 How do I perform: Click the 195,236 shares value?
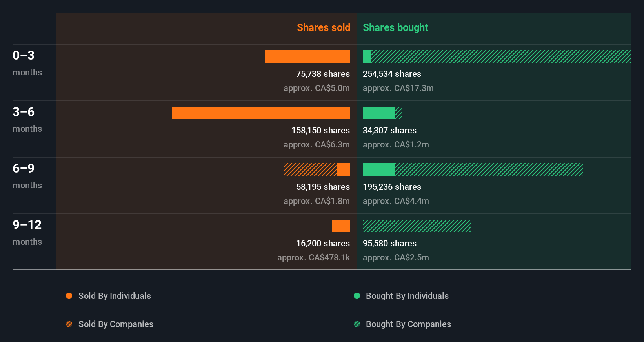[x=392, y=187]
